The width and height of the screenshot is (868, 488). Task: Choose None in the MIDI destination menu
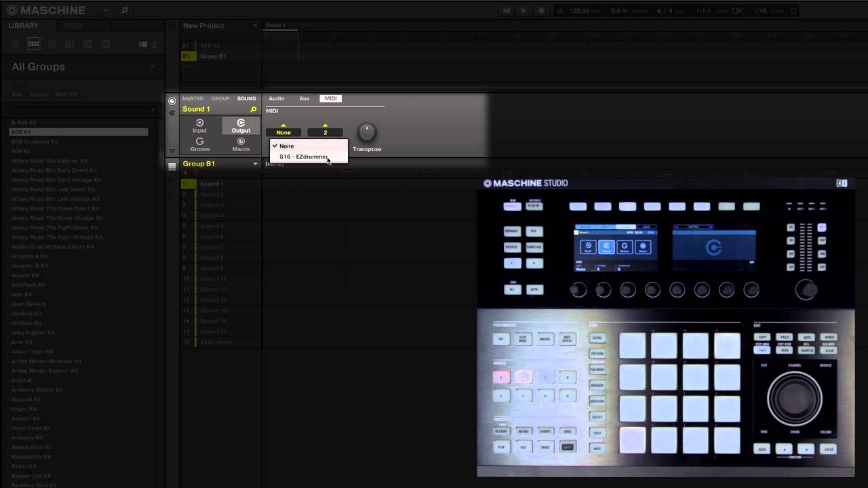pyautogui.click(x=309, y=146)
